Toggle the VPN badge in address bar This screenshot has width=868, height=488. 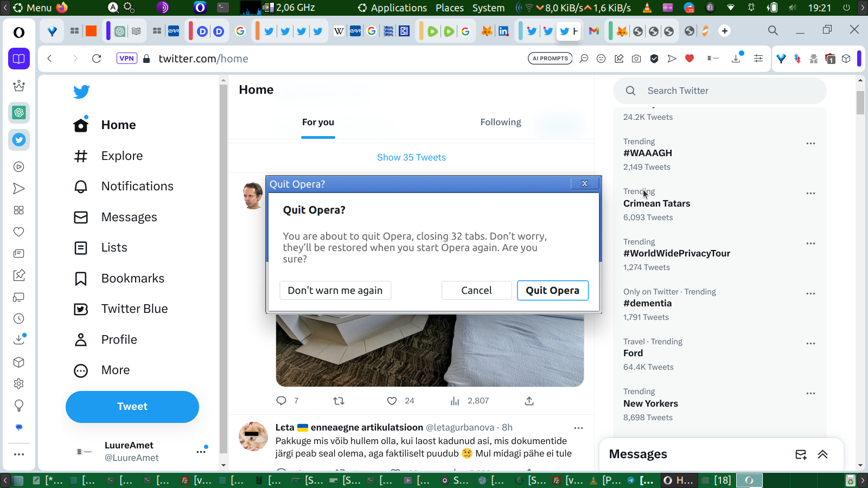126,59
